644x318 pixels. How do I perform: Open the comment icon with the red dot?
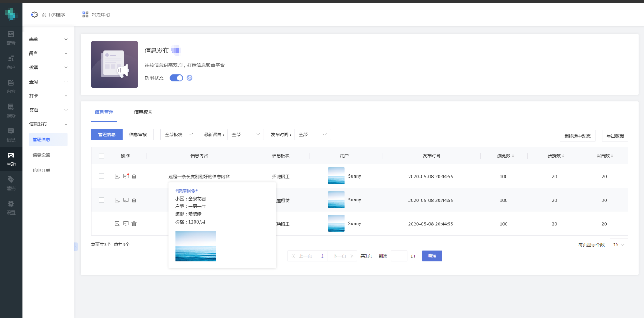point(126,176)
